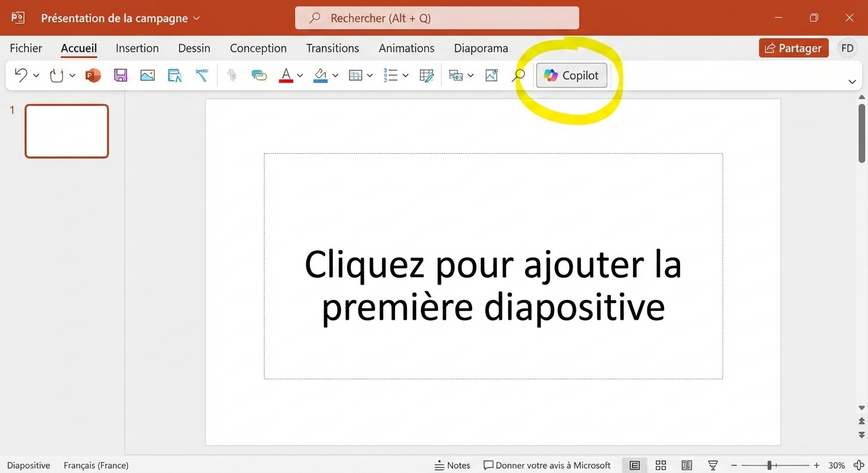868x473 pixels.
Task: Go to the Animations tab
Action: click(x=406, y=48)
